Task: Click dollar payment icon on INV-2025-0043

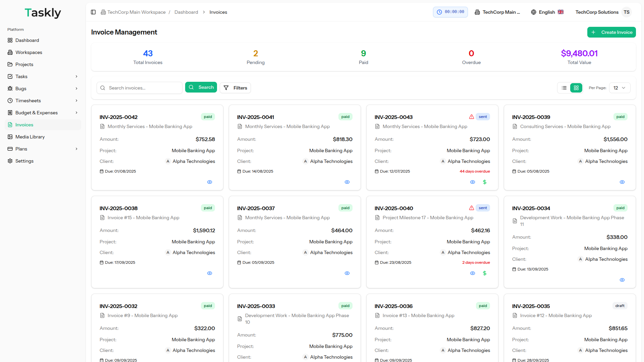Action: coord(484,182)
